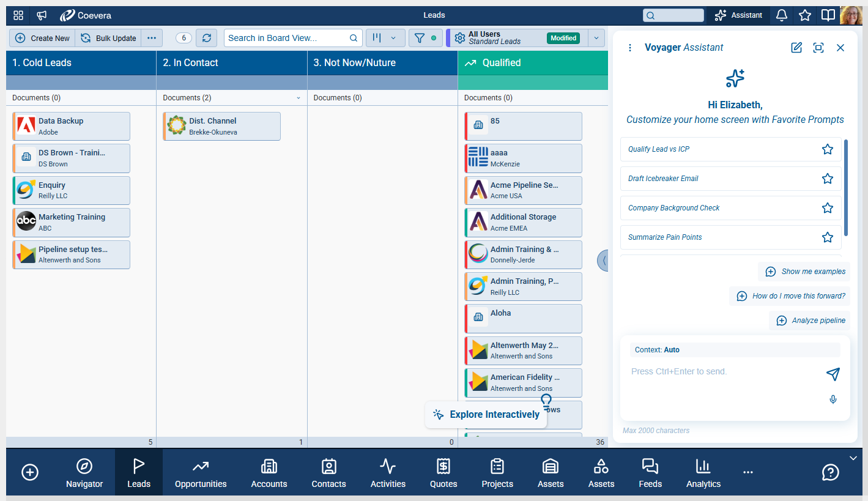Open favorites star in top bar

[805, 15]
